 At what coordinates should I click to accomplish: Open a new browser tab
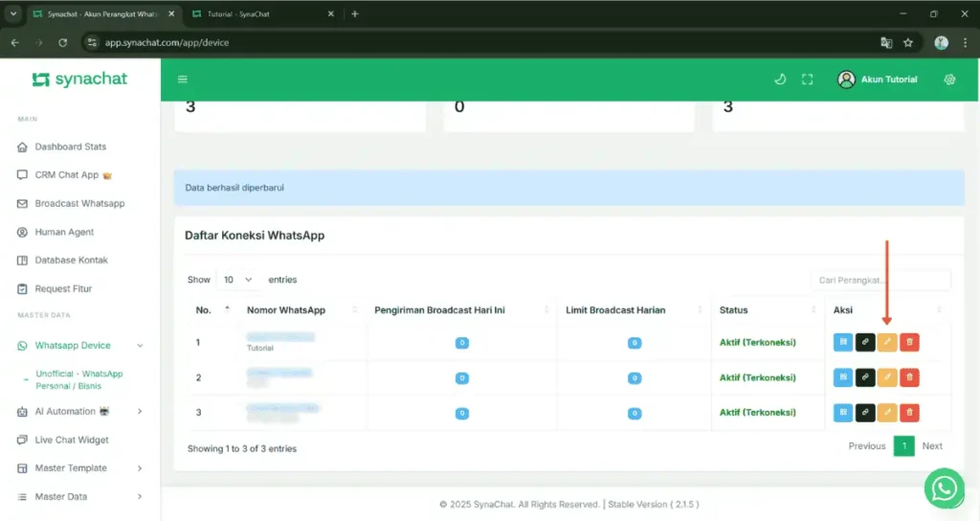(354, 13)
